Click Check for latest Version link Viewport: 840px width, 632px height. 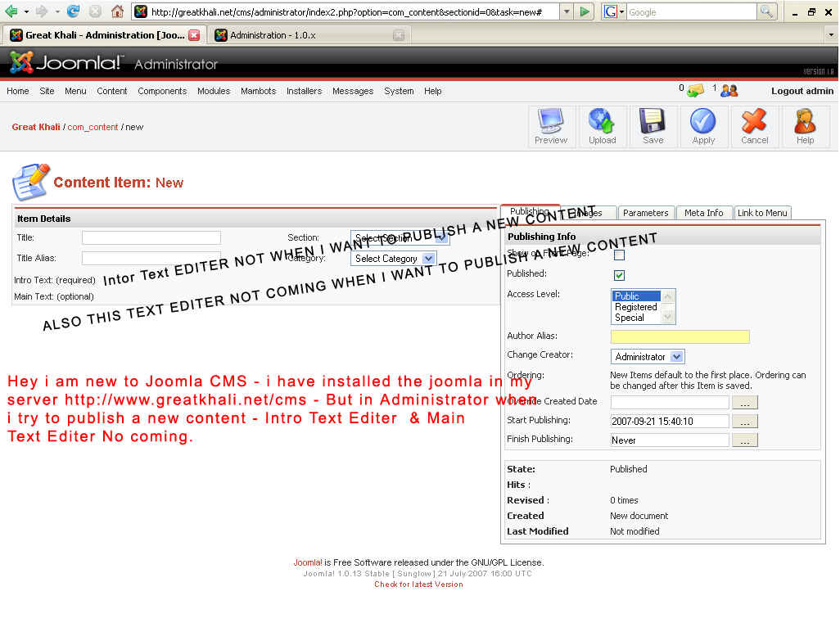tap(418, 585)
